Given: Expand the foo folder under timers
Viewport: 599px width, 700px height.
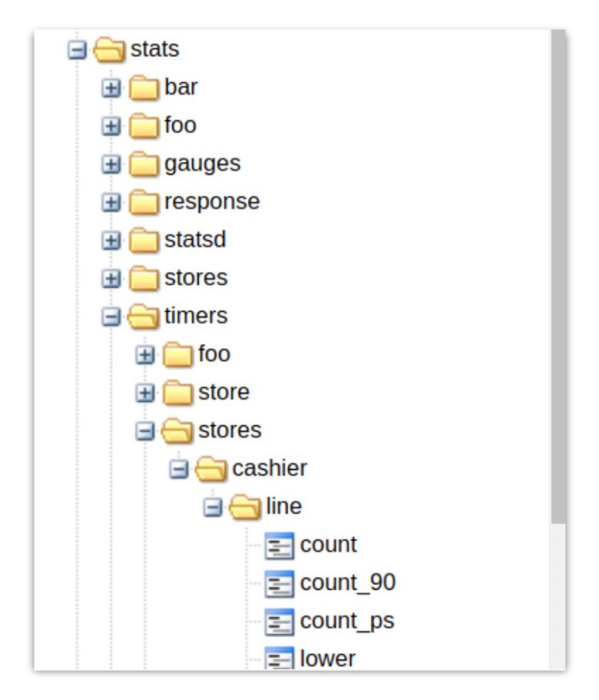Looking at the screenshot, I should 145,355.
